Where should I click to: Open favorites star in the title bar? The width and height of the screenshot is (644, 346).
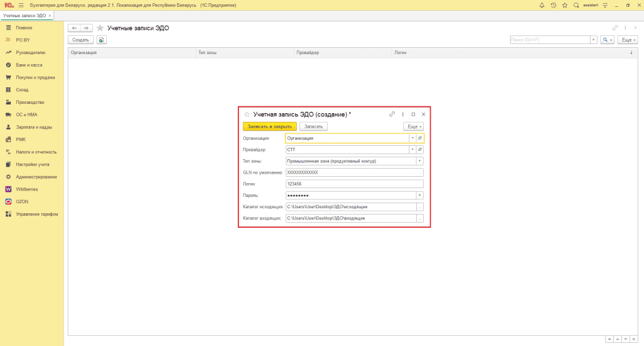click(x=565, y=5)
